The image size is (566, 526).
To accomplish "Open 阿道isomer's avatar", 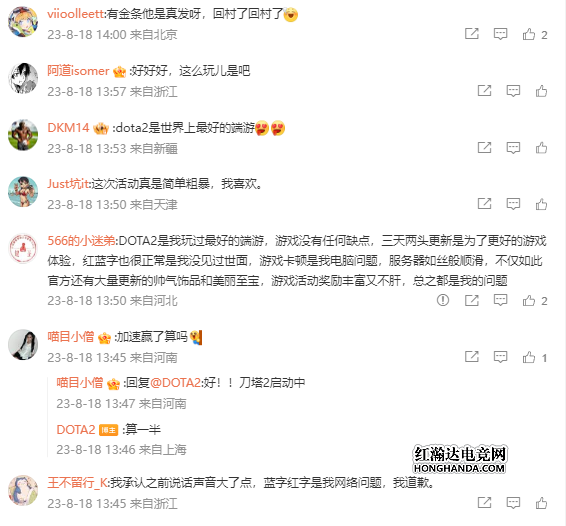I will pyautogui.click(x=23, y=78).
